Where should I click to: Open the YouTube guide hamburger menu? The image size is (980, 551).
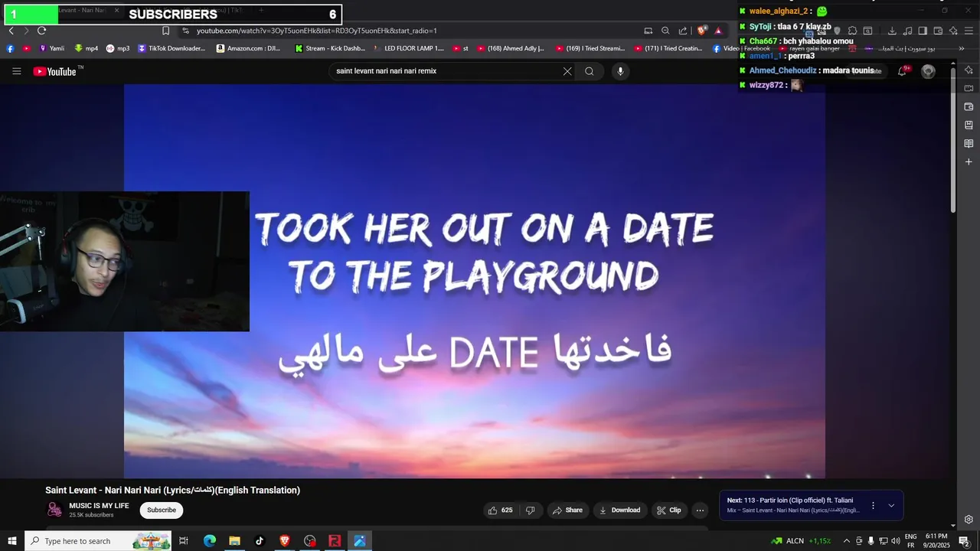pyautogui.click(x=16, y=71)
